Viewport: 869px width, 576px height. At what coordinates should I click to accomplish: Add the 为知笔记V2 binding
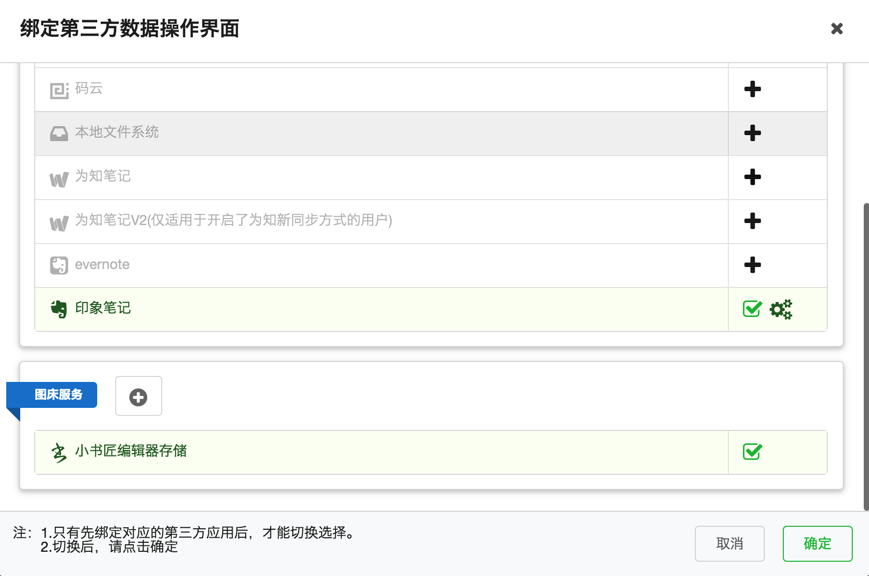click(753, 221)
